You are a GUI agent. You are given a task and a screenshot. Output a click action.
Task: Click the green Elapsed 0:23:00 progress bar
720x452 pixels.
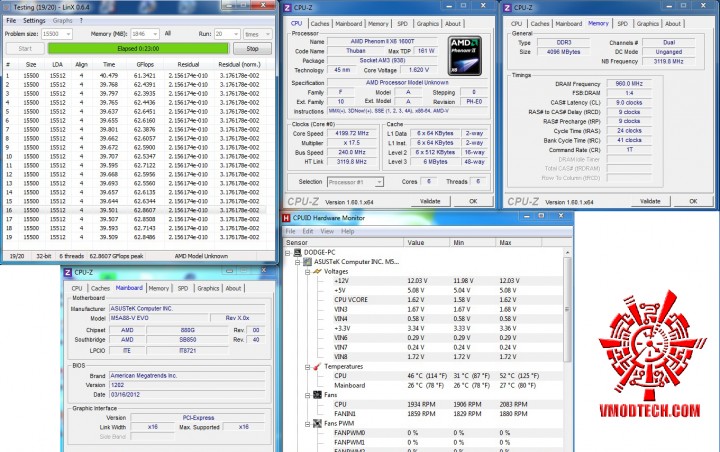coord(138,49)
